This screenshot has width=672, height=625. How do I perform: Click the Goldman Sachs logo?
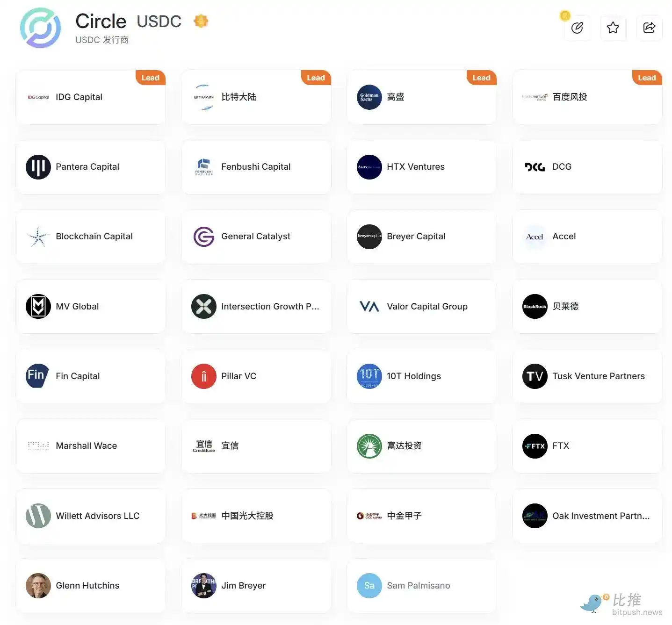pos(369,97)
